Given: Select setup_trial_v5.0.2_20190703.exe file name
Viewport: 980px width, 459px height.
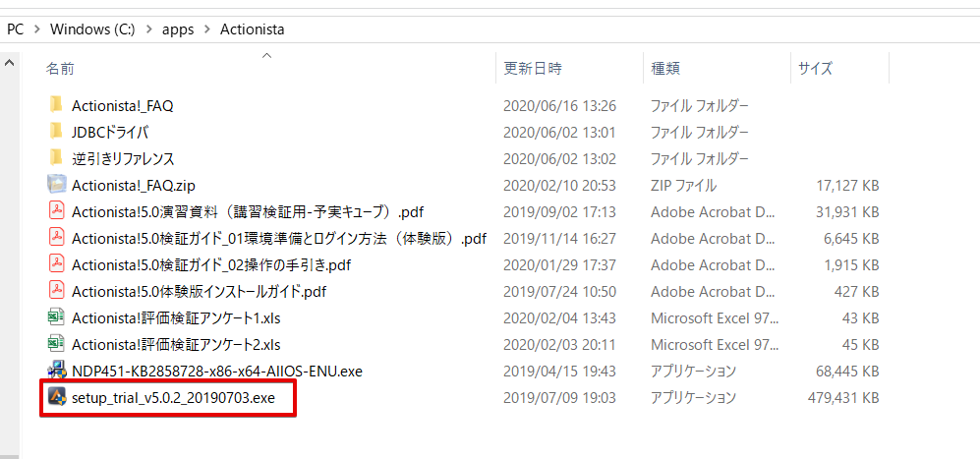Looking at the screenshot, I should pyautogui.click(x=173, y=397).
